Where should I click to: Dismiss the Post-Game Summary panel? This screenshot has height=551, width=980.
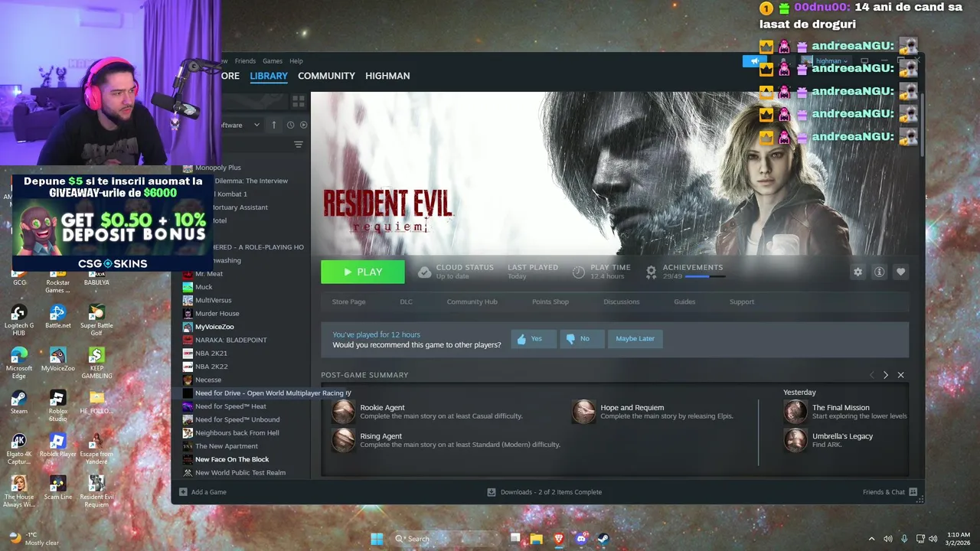click(x=900, y=375)
